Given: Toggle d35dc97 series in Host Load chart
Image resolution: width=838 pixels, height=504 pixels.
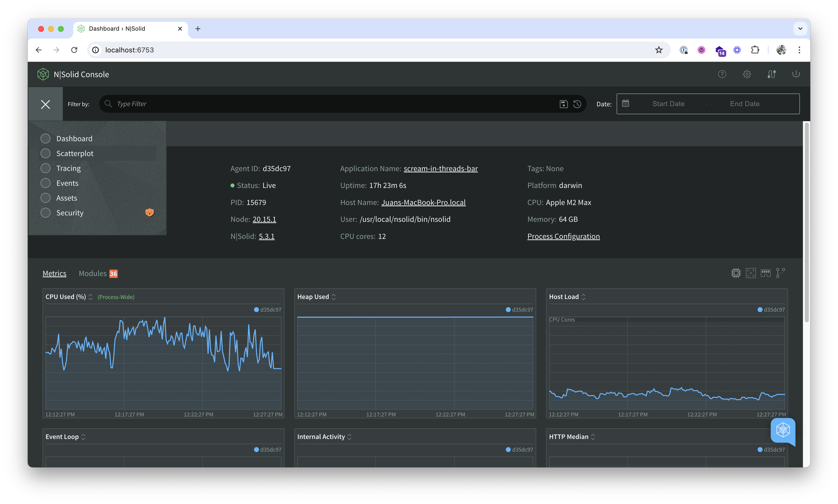Looking at the screenshot, I should 771,310.
